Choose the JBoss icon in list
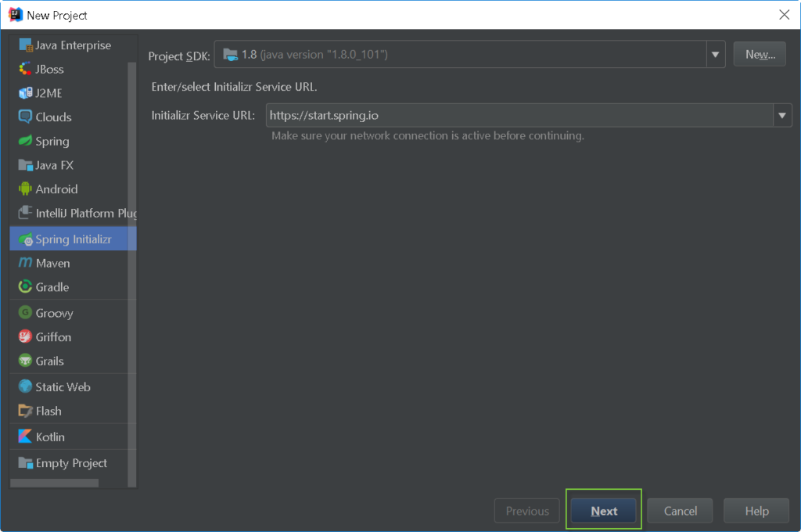Image resolution: width=801 pixels, height=532 pixels. [x=25, y=69]
